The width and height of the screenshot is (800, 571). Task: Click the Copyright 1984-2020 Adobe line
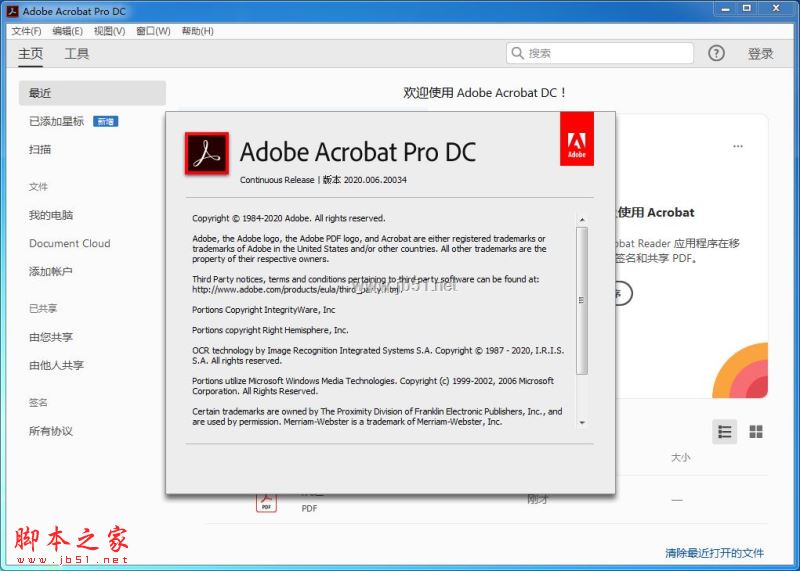(289, 218)
